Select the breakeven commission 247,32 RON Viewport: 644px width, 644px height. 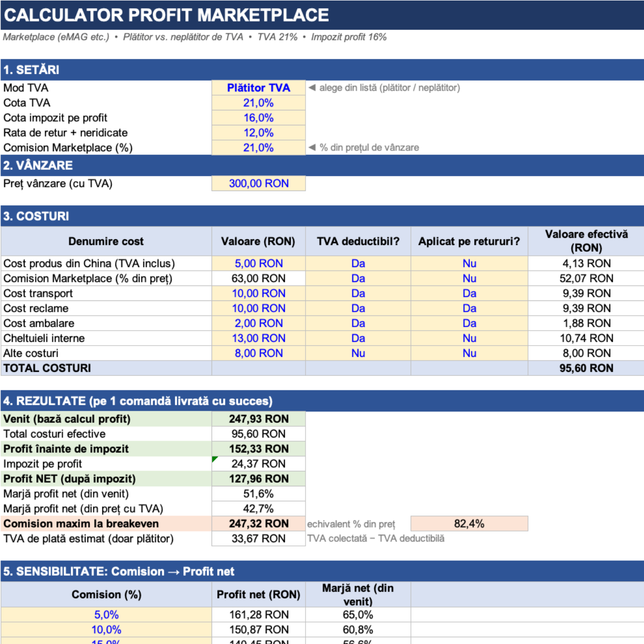tap(258, 523)
